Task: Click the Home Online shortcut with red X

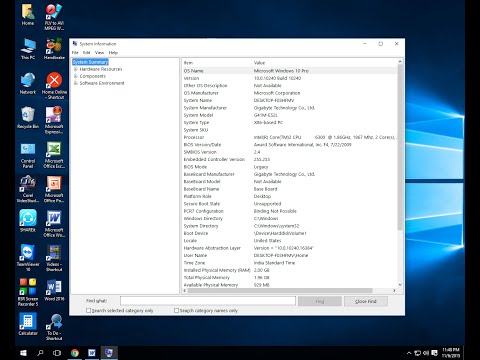Action: pyautogui.click(x=54, y=86)
